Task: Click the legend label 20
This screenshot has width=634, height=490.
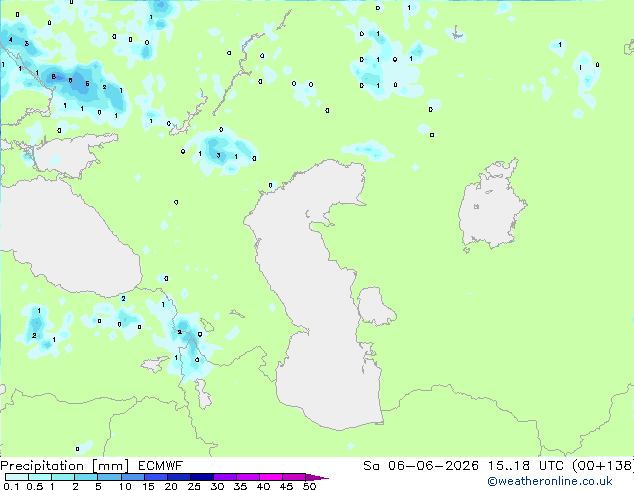Action: pyautogui.click(x=171, y=486)
